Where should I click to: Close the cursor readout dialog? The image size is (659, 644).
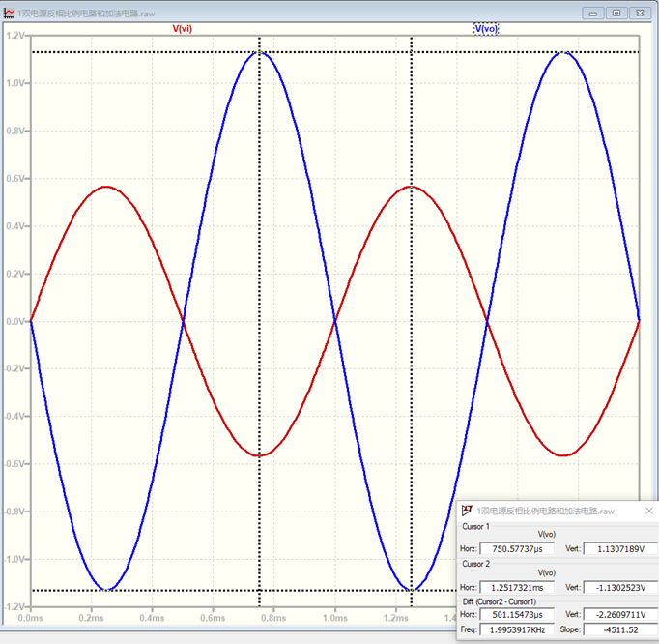point(649,511)
